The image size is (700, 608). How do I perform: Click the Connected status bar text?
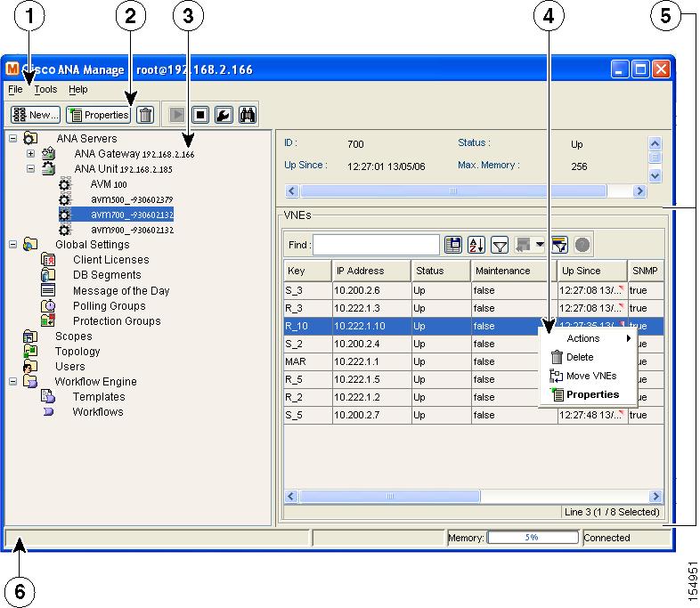click(x=606, y=538)
